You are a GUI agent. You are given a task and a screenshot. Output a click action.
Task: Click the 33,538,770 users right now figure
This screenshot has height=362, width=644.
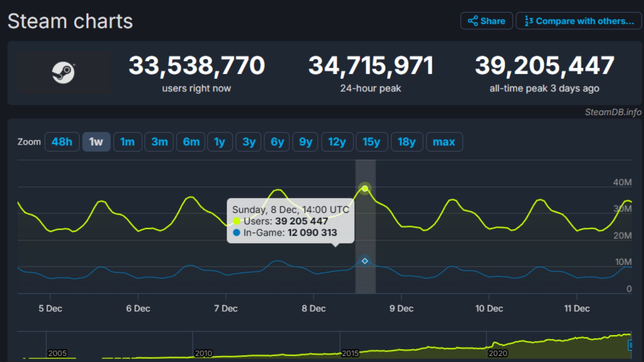click(x=197, y=65)
